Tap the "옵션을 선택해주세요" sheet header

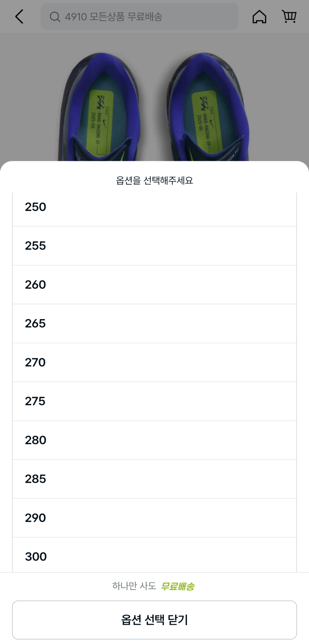[x=154, y=180]
